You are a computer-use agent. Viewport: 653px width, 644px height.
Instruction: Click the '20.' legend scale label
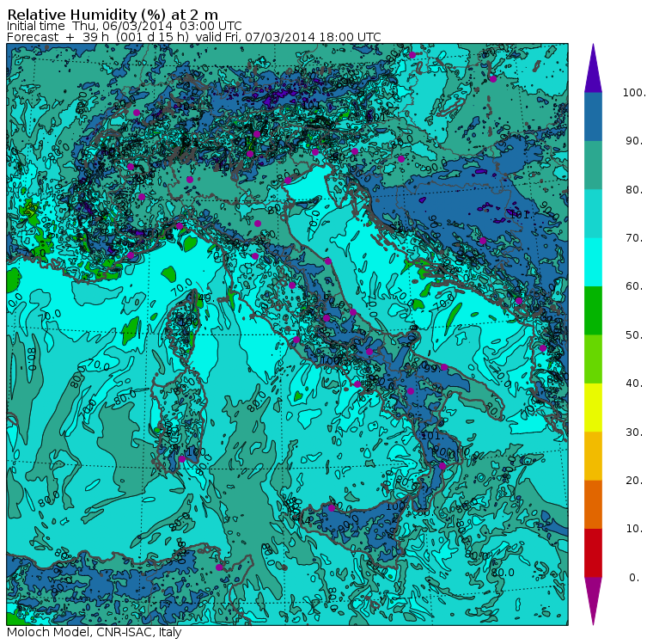[x=634, y=480]
